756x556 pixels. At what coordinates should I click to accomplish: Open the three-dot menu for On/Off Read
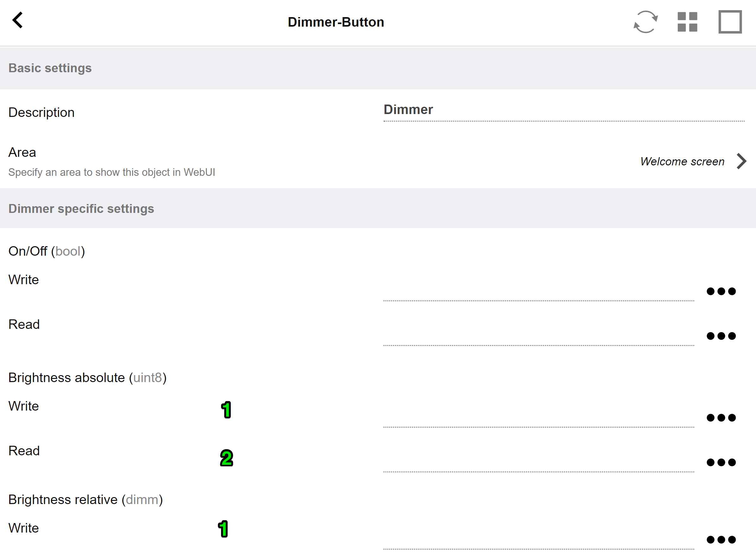(721, 336)
